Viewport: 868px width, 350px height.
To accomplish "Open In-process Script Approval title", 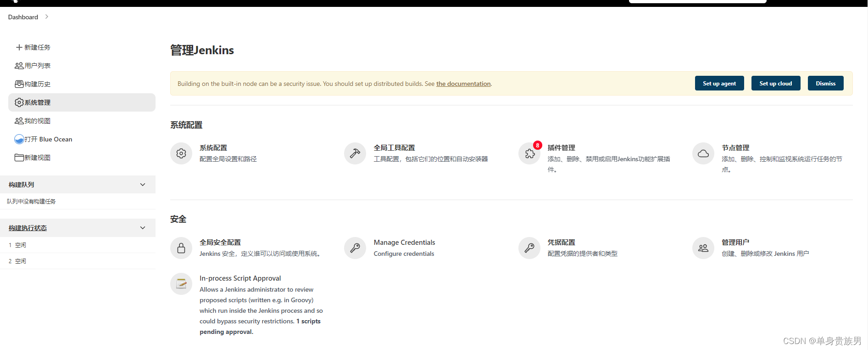I will (240, 278).
